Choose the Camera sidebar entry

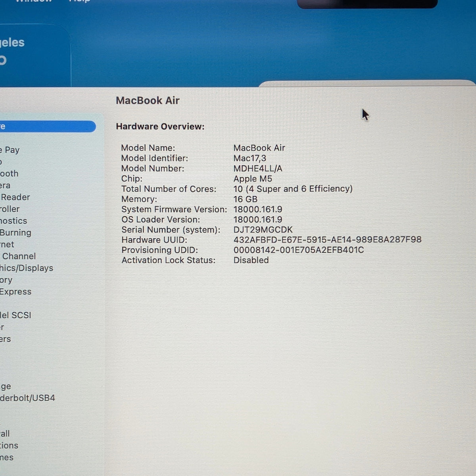[5, 186]
